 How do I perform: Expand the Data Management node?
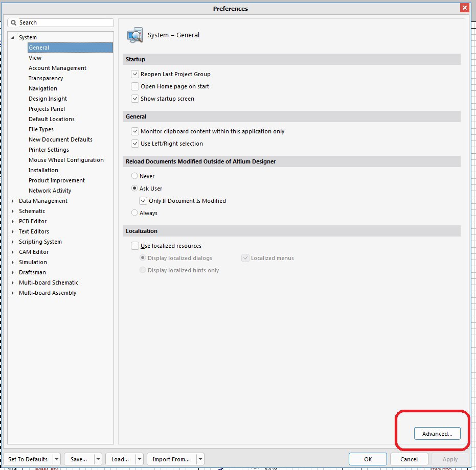[12, 201]
